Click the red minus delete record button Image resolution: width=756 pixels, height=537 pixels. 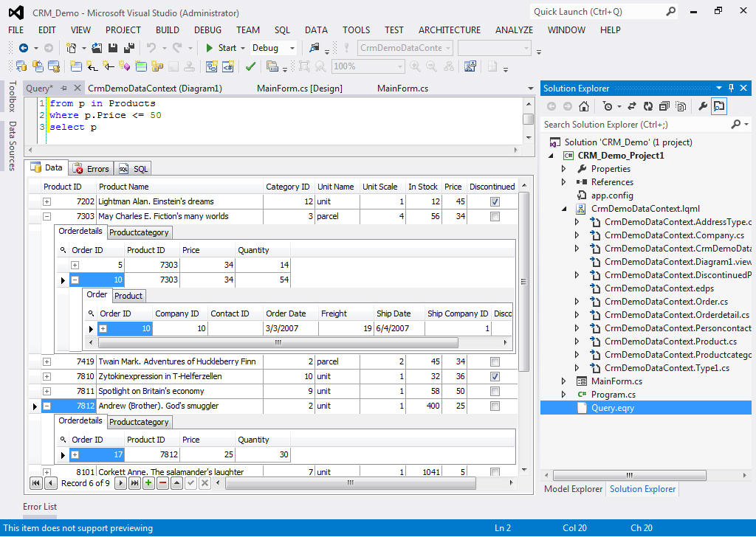(162, 483)
